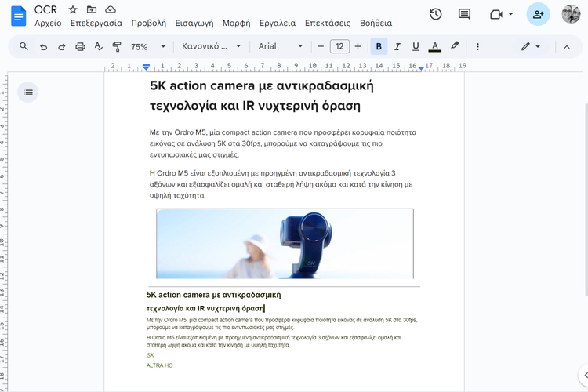Run spelling and grammar check

point(98,46)
